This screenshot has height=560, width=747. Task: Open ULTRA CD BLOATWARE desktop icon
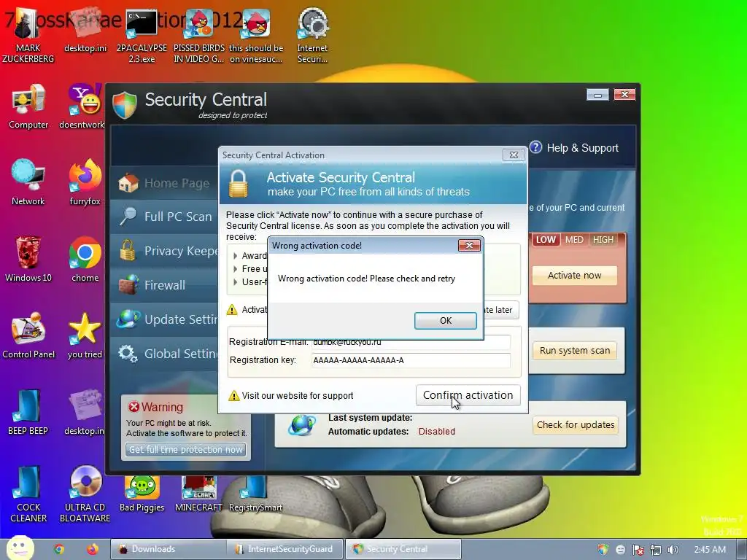coord(85,494)
